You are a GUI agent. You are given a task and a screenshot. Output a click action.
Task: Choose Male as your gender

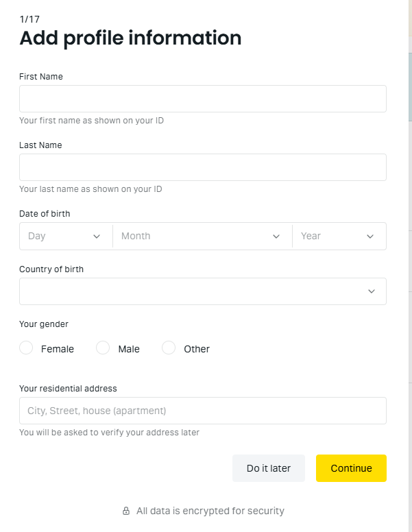[x=103, y=348]
